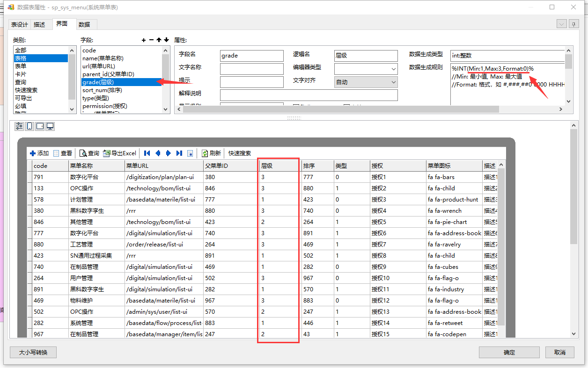Screen dimensions: 588x368
Task: Switch preview to tablet device icon
Action: (40, 126)
